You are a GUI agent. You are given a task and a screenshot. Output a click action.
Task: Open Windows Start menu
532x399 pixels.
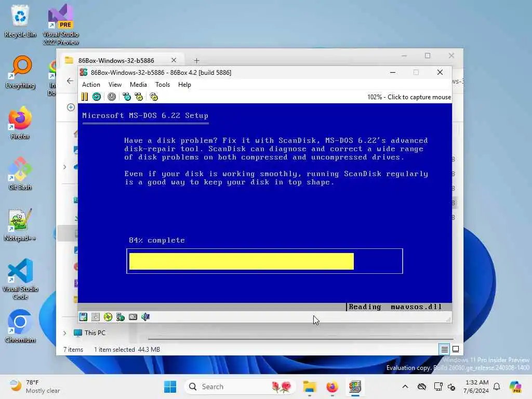coord(170,387)
